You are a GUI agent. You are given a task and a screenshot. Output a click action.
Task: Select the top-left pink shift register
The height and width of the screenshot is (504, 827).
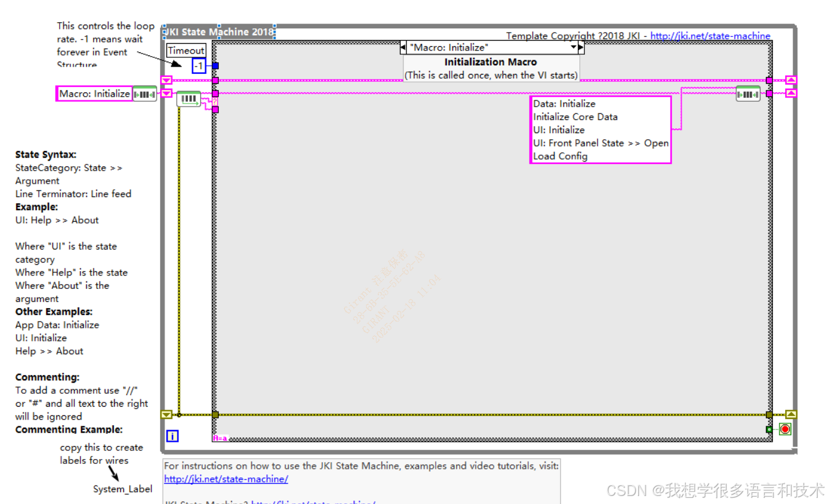coord(166,80)
